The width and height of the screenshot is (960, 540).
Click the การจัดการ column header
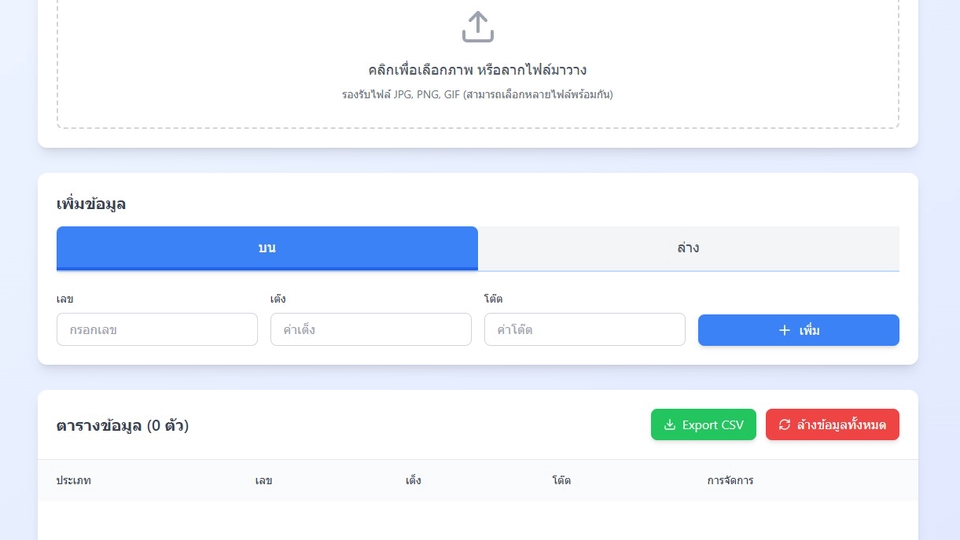pos(730,481)
